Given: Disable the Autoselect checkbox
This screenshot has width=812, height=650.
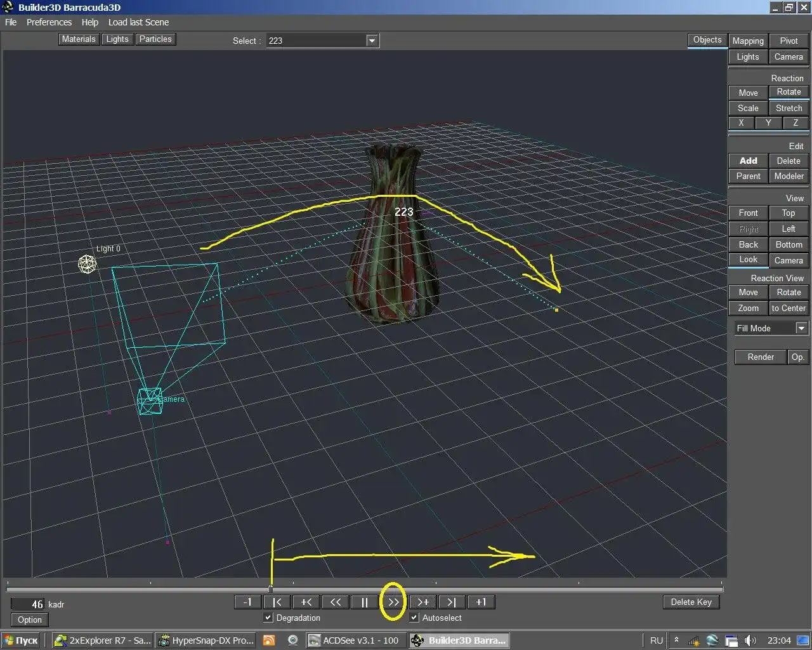Looking at the screenshot, I should pos(414,618).
